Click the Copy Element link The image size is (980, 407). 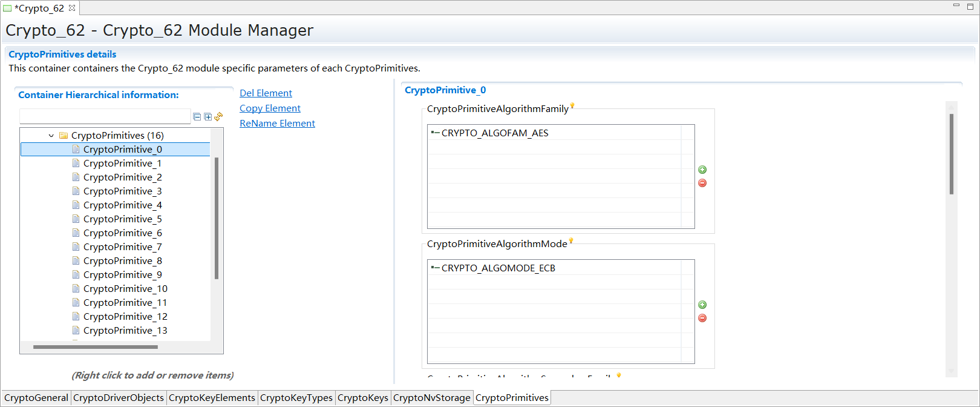click(x=270, y=108)
